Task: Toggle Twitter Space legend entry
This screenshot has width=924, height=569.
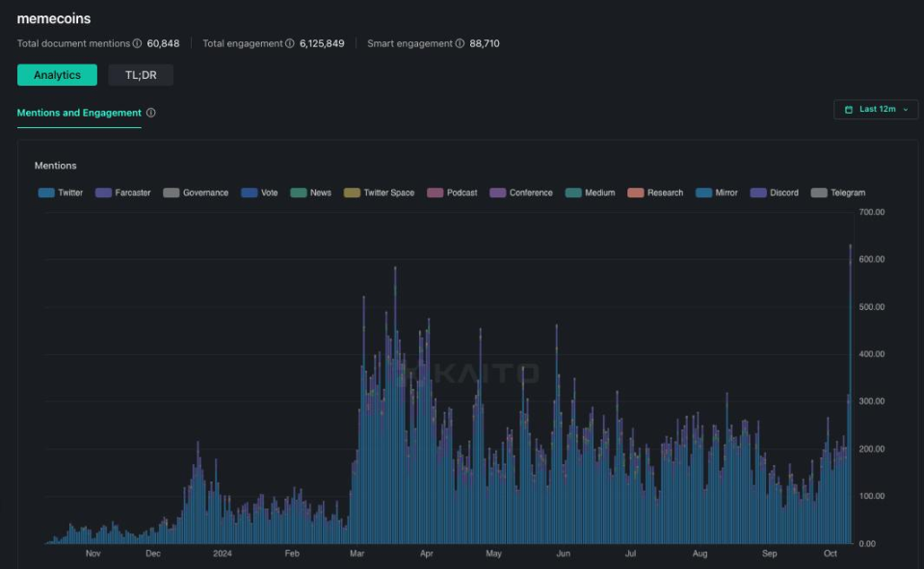Action: (379, 193)
